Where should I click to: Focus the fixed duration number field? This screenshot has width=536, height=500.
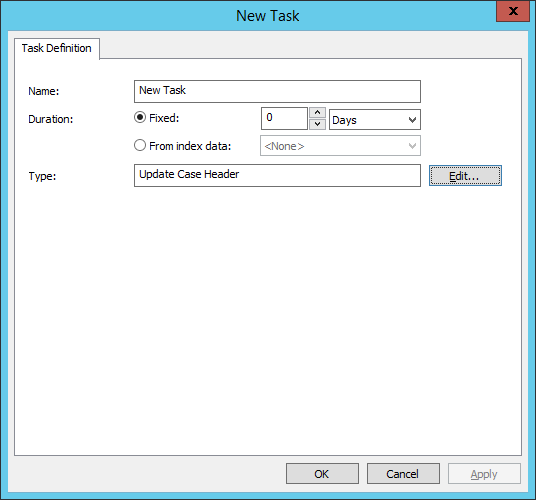pos(284,119)
